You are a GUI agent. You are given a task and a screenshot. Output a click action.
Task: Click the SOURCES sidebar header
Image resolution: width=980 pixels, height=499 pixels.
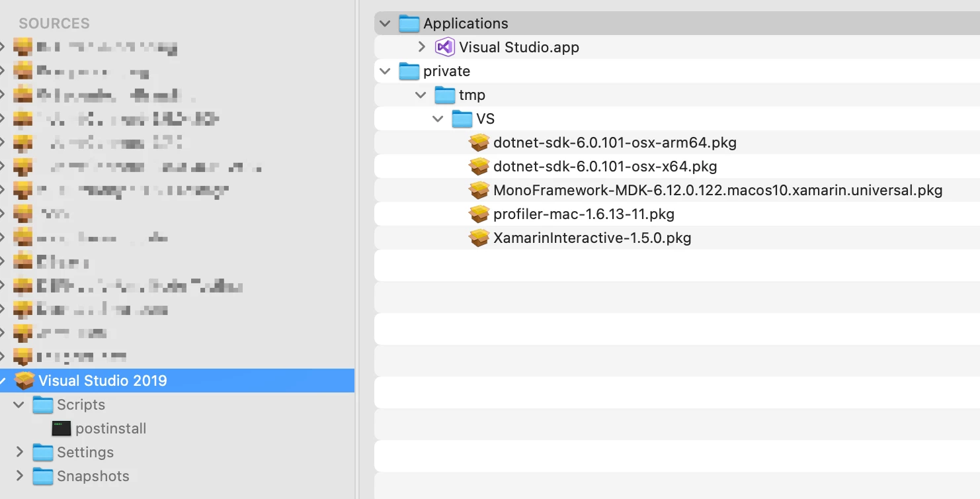click(54, 24)
